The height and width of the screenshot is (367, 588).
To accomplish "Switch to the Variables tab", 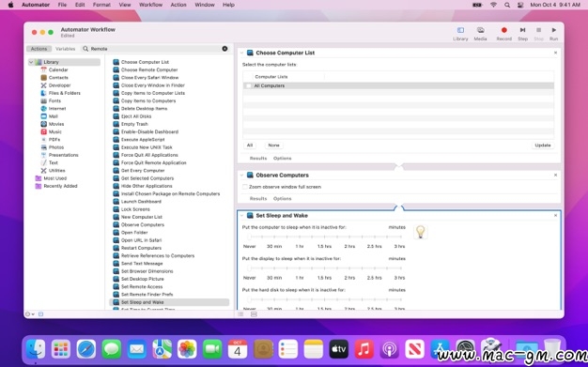I will [65, 49].
